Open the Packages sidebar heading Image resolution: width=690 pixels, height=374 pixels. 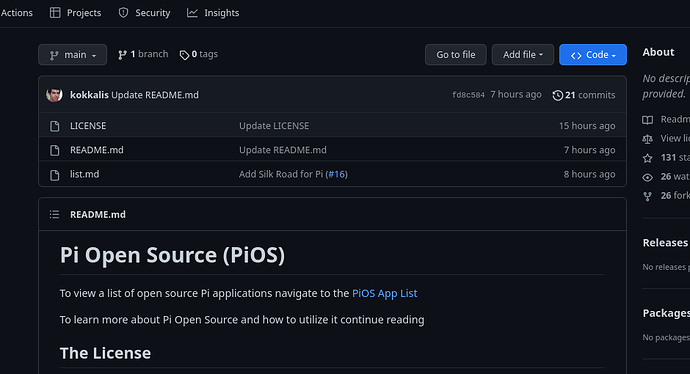tap(666, 313)
